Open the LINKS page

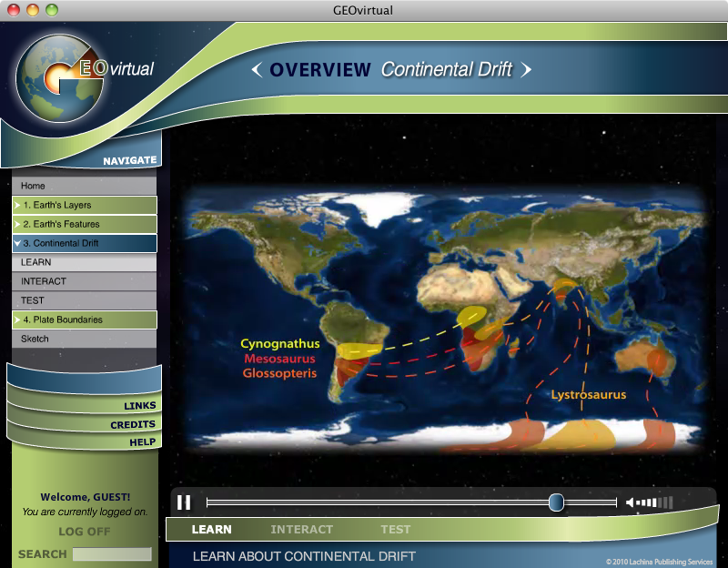coord(140,405)
